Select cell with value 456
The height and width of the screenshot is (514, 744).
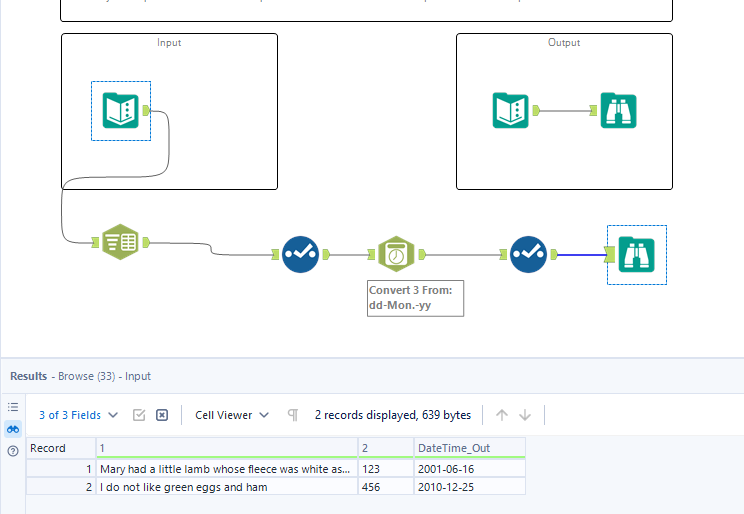click(386, 487)
